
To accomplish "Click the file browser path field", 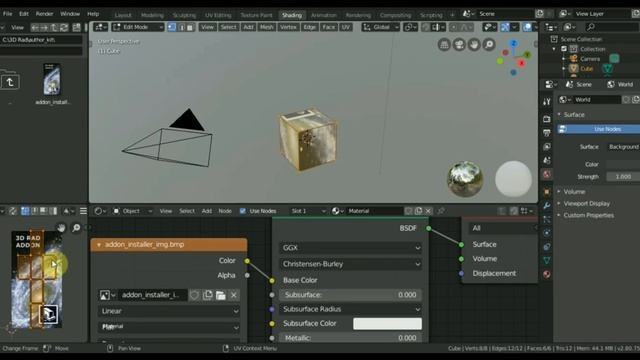I will click(x=41, y=40).
